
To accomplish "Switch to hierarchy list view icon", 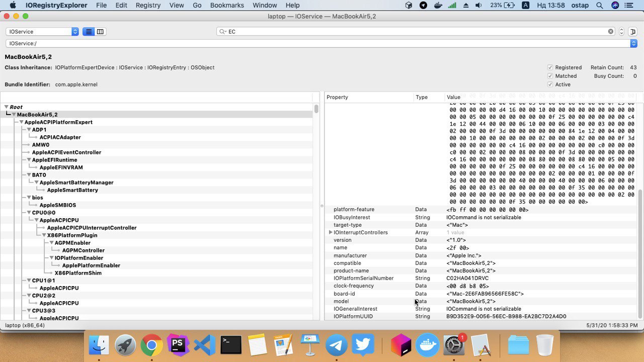I will point(89,32).
